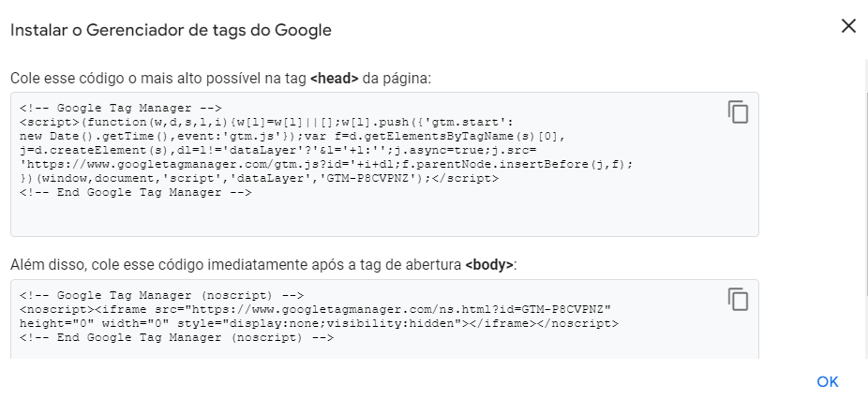Viewport: 868px width, 399px height.
Task: Copy the noscript body snippet to clipboard
Action: coord(738,300)
